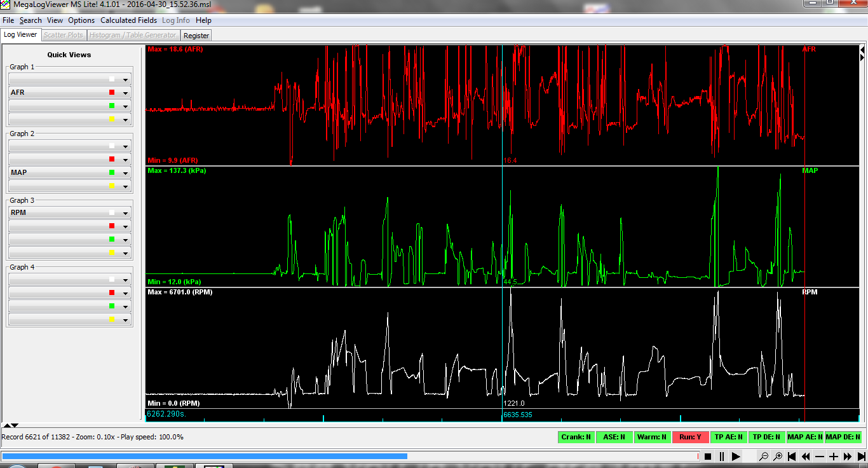868x468 pixels.
Task: Jump to the beginning of the log
Action: coord(792,457)
